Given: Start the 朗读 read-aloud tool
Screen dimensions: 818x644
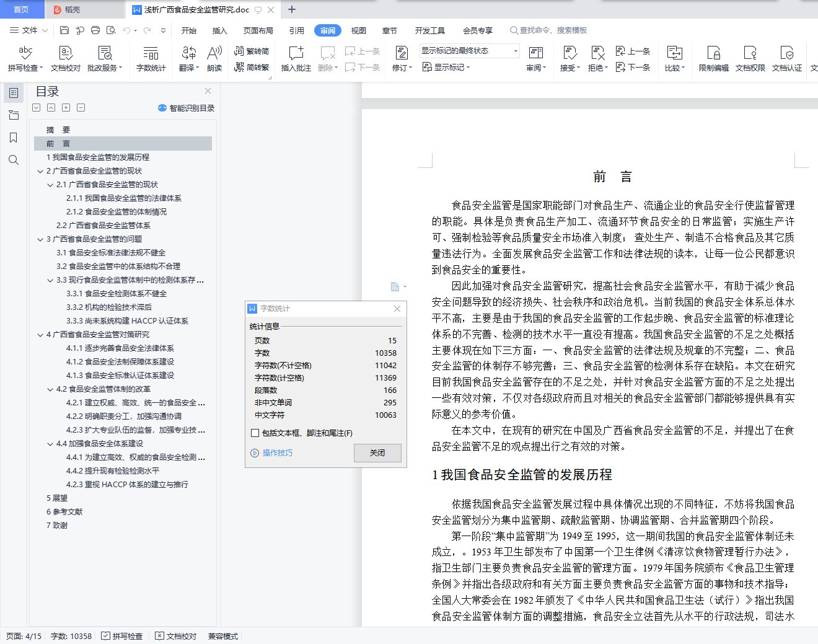Looking at the screenshot, I should 214,59.
